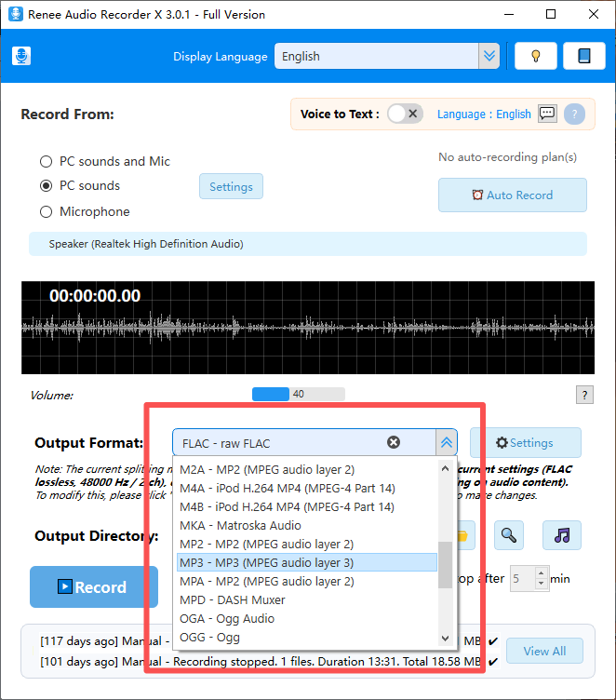This screenshot has width=616, height=700.
Task: Choose M4B - iPod H.264 MP4 option
Action: 307,507
